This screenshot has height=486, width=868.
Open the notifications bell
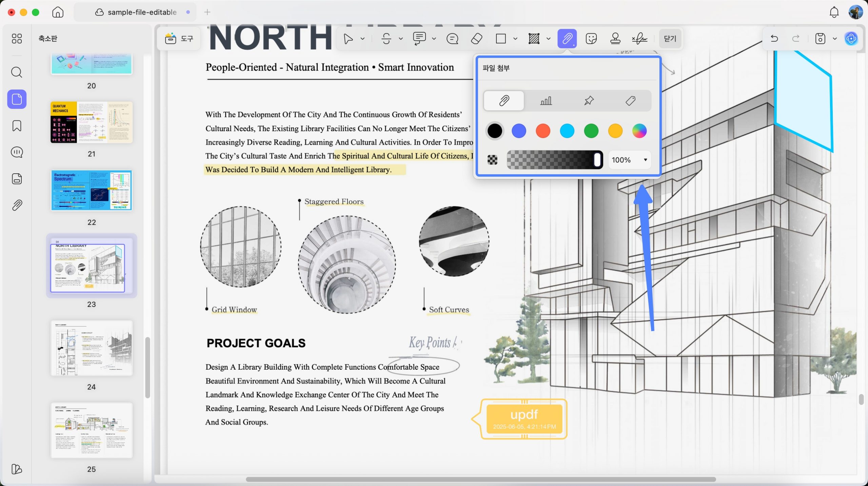(x=834, y=12)
